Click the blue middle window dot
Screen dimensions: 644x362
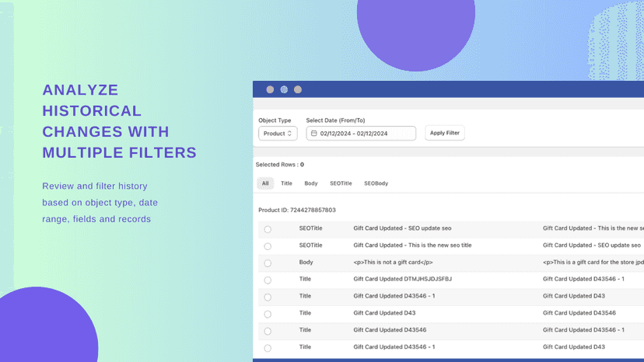[x=284, y=89]
